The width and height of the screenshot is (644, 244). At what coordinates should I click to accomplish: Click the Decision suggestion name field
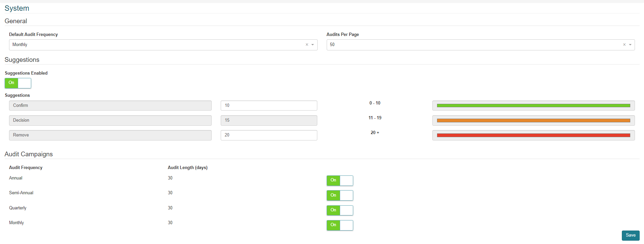[x=110, y=120]
